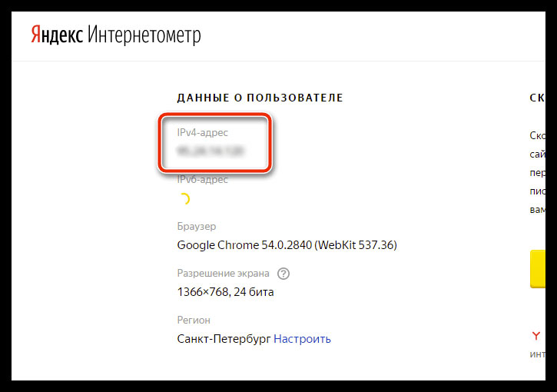Select the Санкт-Петербург region text
557x392 pixels.
[224, 339]
